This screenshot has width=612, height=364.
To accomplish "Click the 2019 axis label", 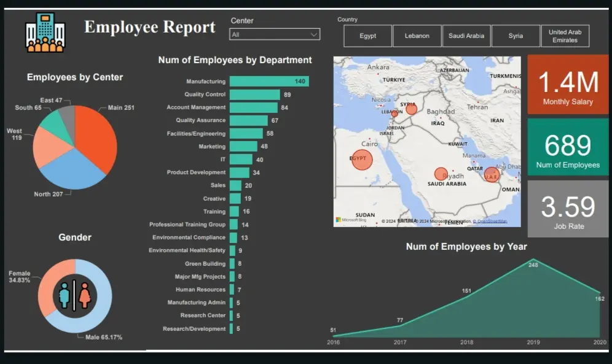I will point(533,342).
